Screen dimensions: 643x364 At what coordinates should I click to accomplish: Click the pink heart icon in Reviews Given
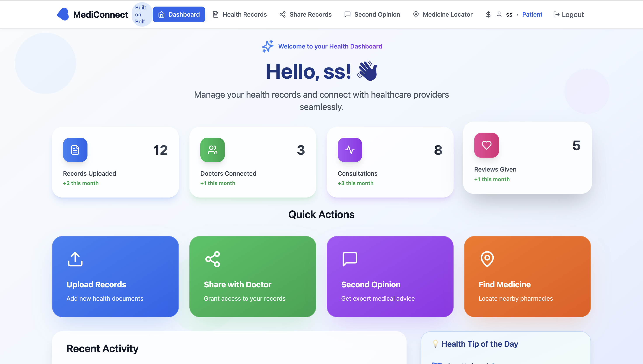[486, 145]
